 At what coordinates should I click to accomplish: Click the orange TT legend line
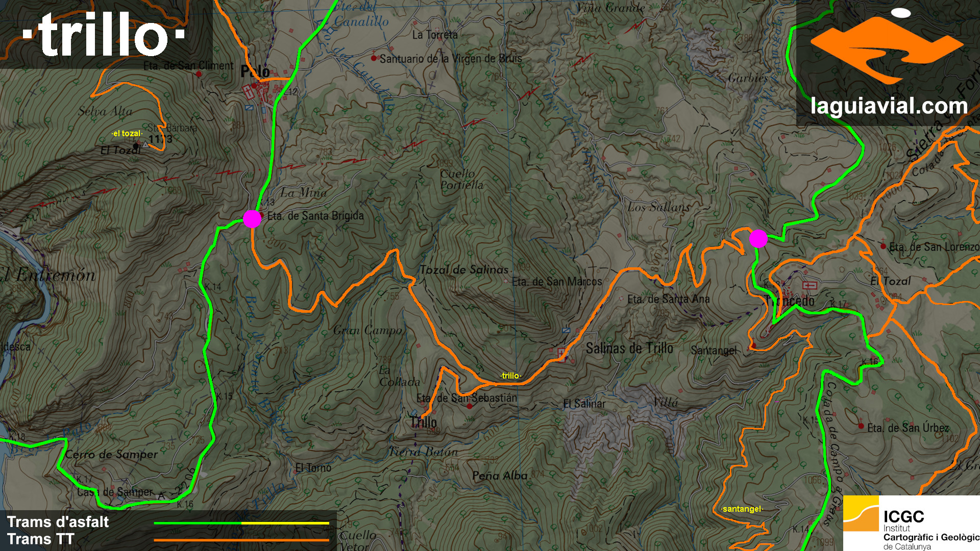click(x=241, y=540)
